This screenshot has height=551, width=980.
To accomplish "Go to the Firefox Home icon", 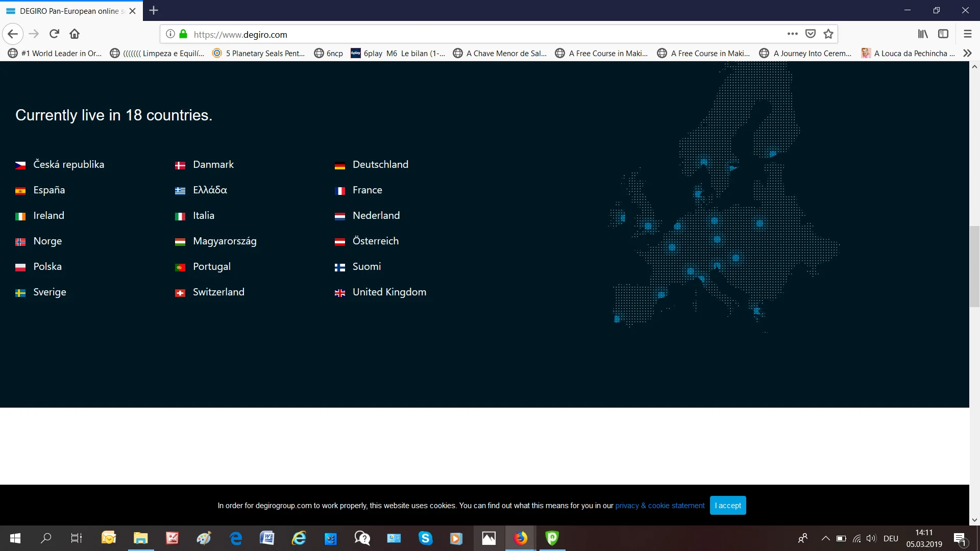I will pos(75,34).
